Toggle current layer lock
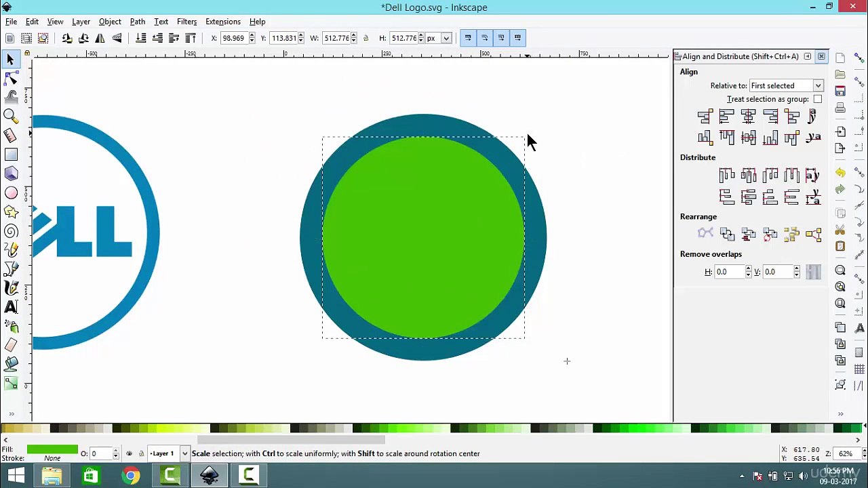Image resolution: width=868 pixels, height=488 pixels. [x=141, y=453]
